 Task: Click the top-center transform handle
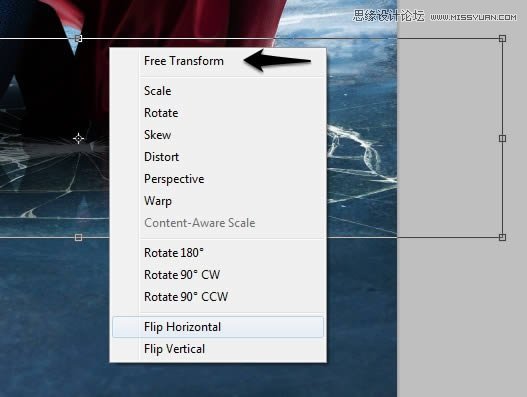click(78, 38)
